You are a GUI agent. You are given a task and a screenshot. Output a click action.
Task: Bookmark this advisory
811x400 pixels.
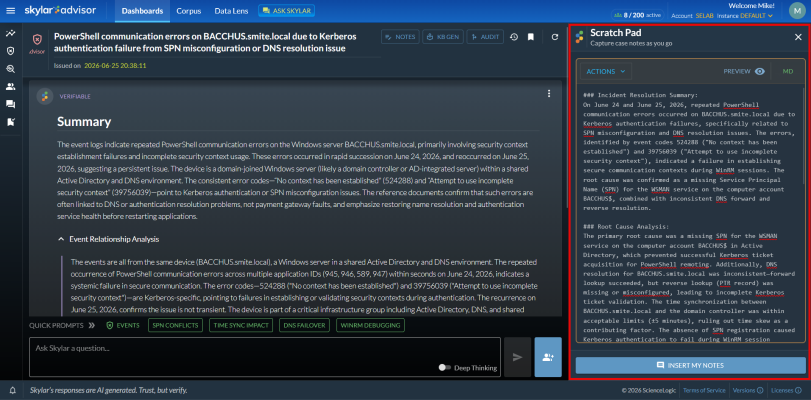point(531,37)
